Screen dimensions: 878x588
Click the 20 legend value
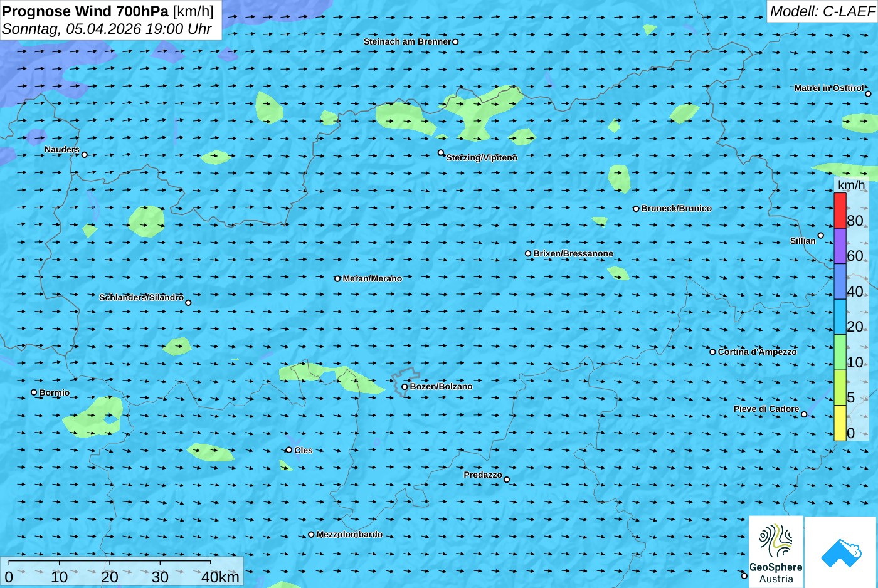point(855,326)
